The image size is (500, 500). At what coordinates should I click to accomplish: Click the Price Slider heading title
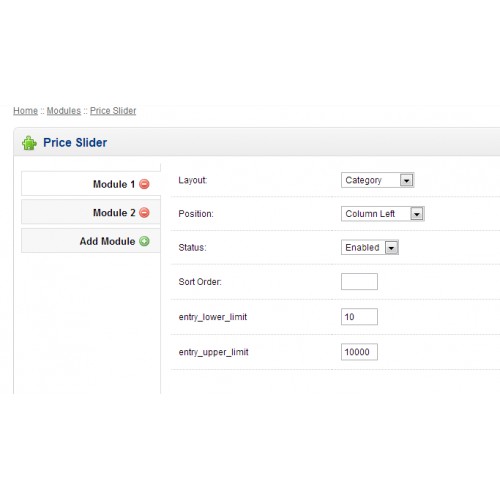75,143
